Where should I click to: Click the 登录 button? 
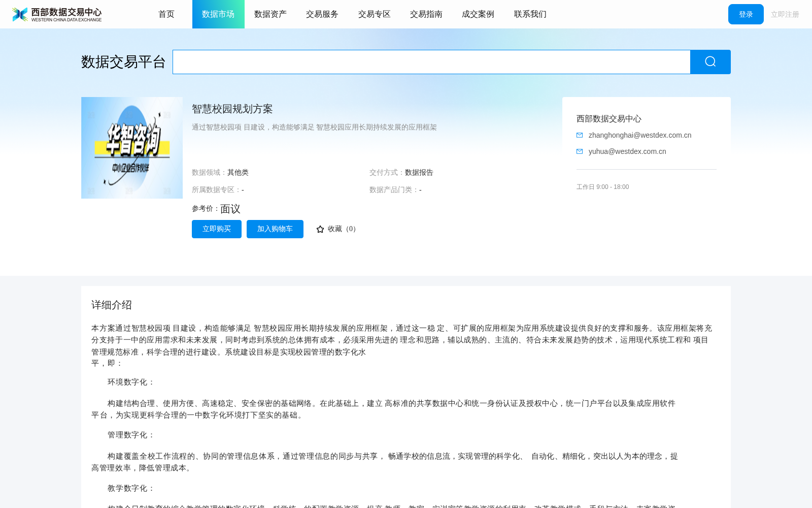click(x=746, y=14)
